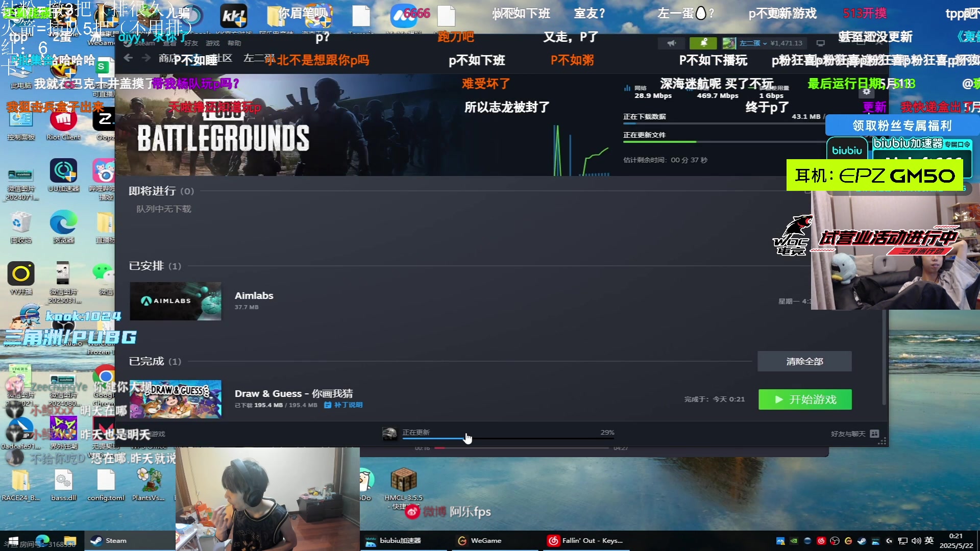Screen dimensions: 980x551
Task: Open the 好友 menu
Action: (x=191, y=43)
